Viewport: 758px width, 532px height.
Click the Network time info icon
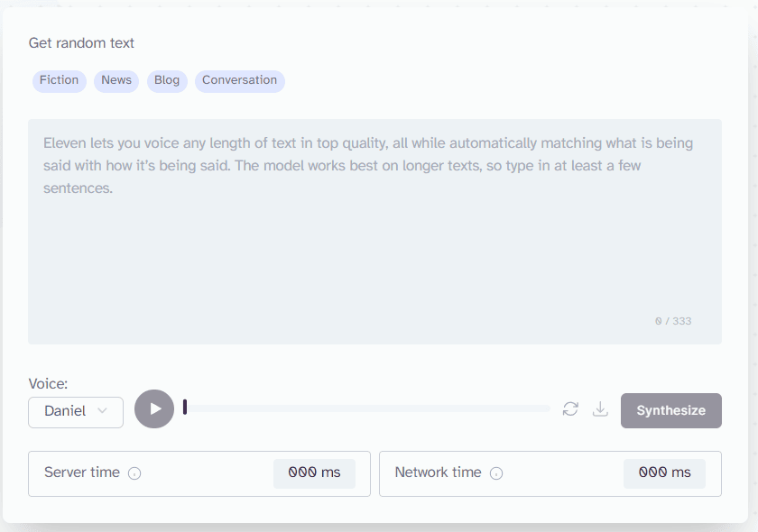[496, 473]
